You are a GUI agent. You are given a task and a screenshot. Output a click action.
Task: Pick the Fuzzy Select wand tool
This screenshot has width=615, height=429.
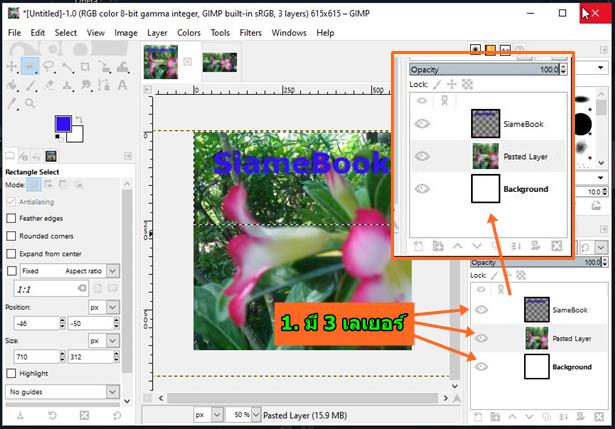pos(67,67)
